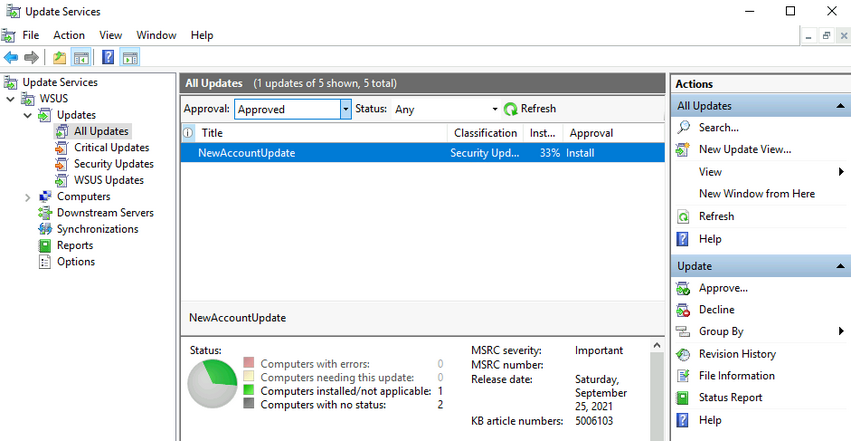
Task: Toggle the Show/Hide Console Tree icon
Action: coord(81,57)
